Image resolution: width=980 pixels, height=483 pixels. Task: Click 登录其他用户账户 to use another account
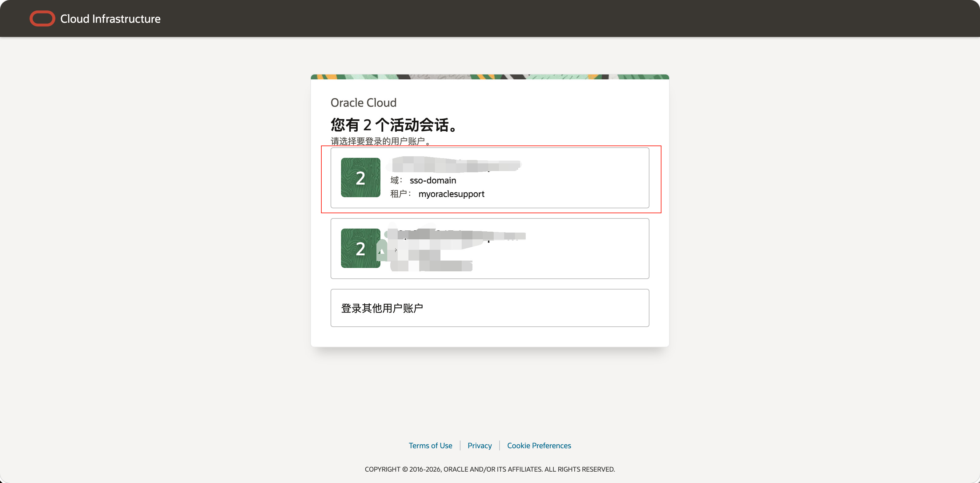coord(490,308)
